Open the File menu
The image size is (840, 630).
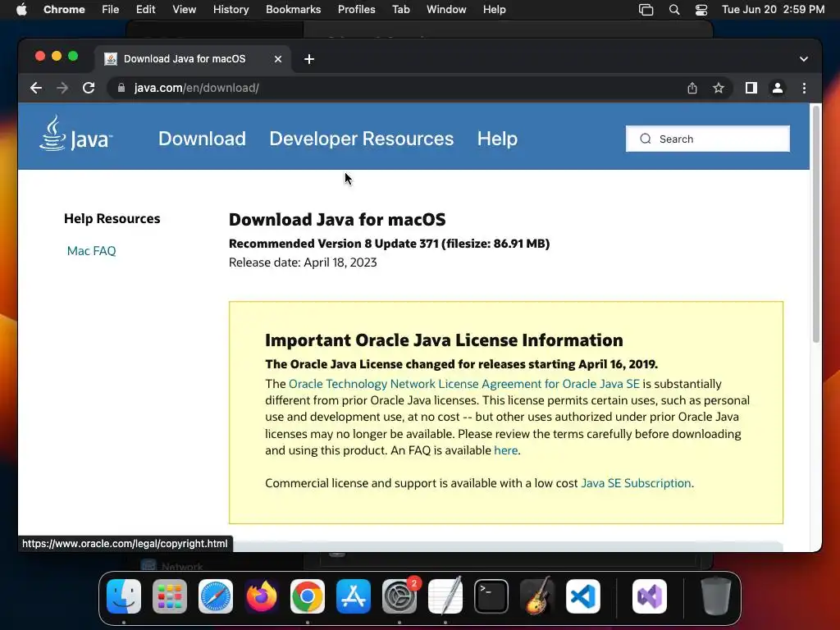pos(111,10)
